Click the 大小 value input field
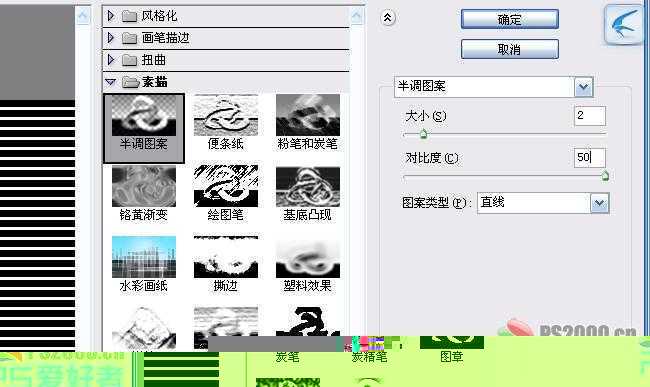Image resolution: width=650 pixels, height=387 pixels. pyautogui.click(x=589, y=116)
